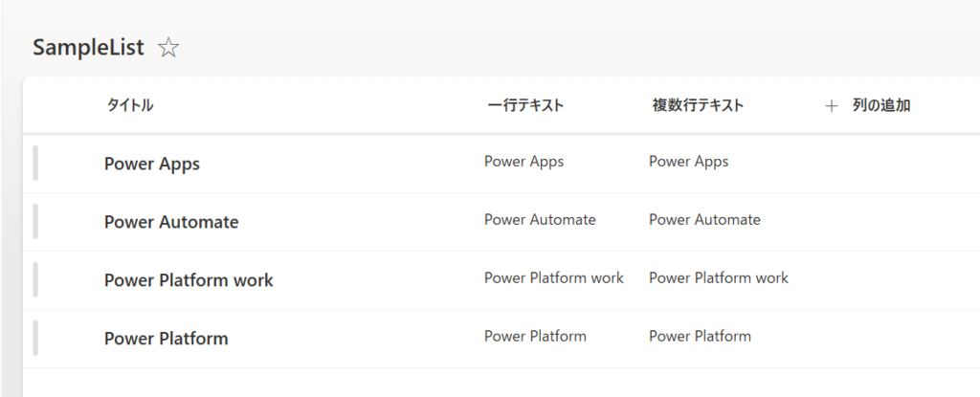Click the SampleList list name heading
This screenshot has width=980, height=397.
coord(88,48)
